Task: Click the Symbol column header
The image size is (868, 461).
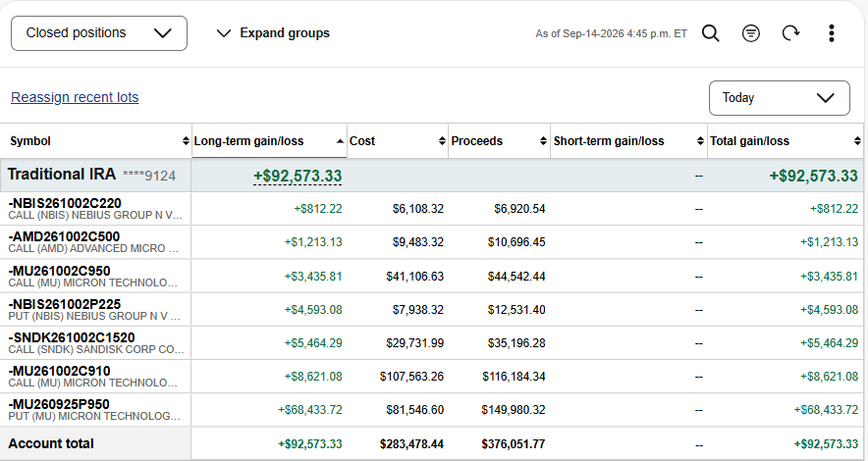Action: tap(30, 141)
